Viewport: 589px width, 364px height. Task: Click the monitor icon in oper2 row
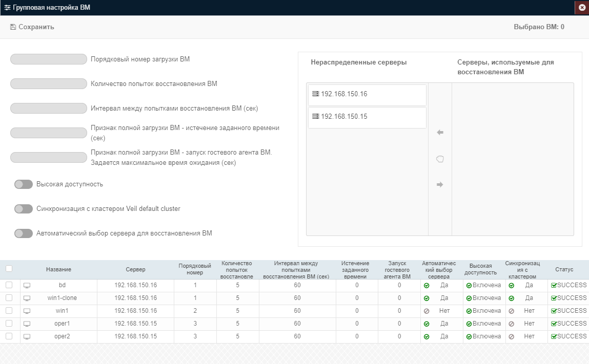tap(27, 336)
